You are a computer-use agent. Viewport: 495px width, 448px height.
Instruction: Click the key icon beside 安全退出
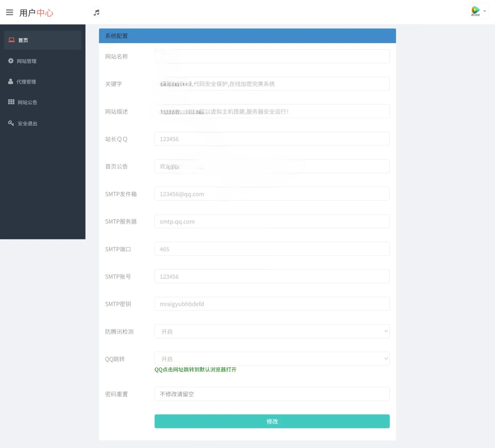[x=11, y=123]
